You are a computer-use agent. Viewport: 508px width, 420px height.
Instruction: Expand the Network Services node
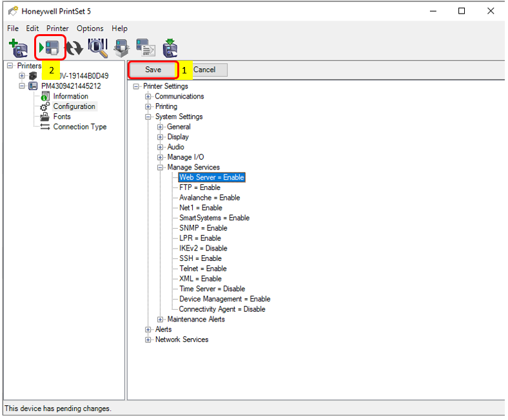click(x=148, y=339)
